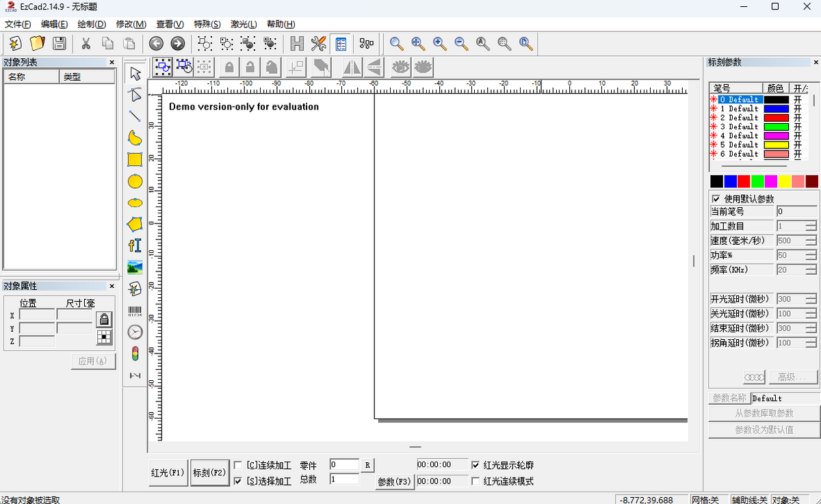Select the bitmap image tool
Viewport: 821px width, 504px height.
pyautogui.click(x=135, y=267)
